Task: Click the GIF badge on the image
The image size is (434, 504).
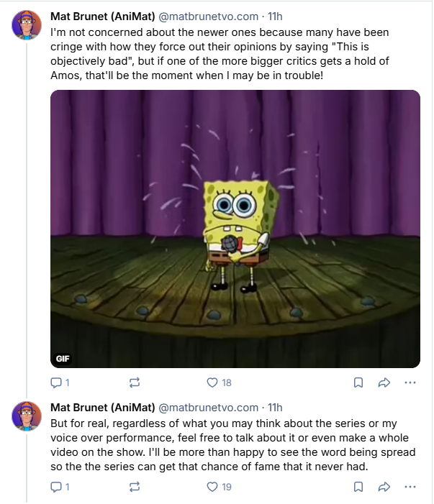Action: click(x=63, y=358)
